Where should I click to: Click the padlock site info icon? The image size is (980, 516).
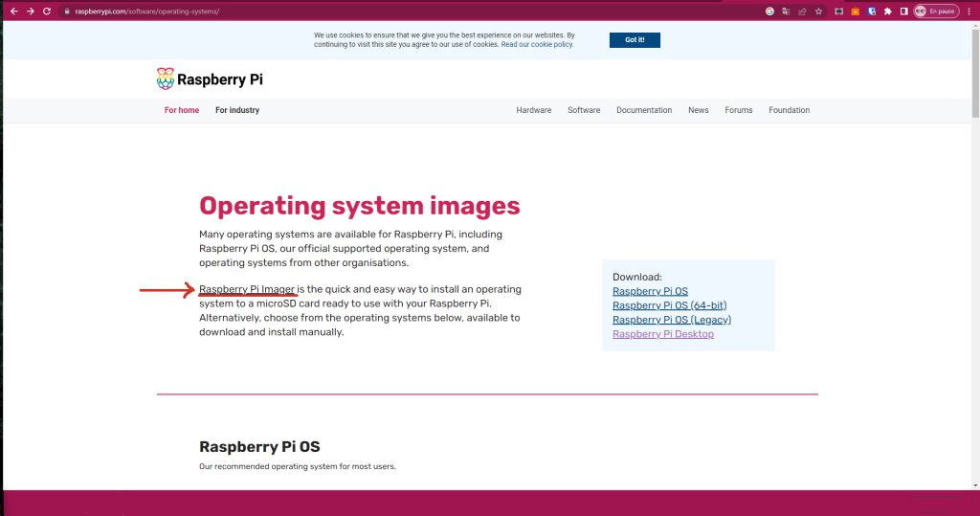click(x=67, y=11)
